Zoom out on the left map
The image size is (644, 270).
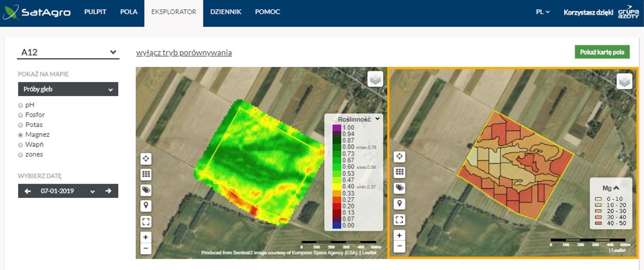coord(146,248)
